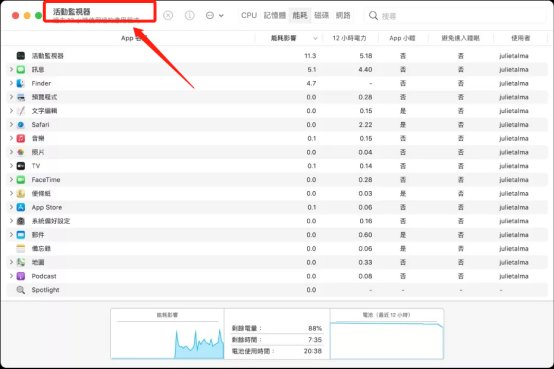Expand the Podcast row disclosure arrow

(11, 276)
